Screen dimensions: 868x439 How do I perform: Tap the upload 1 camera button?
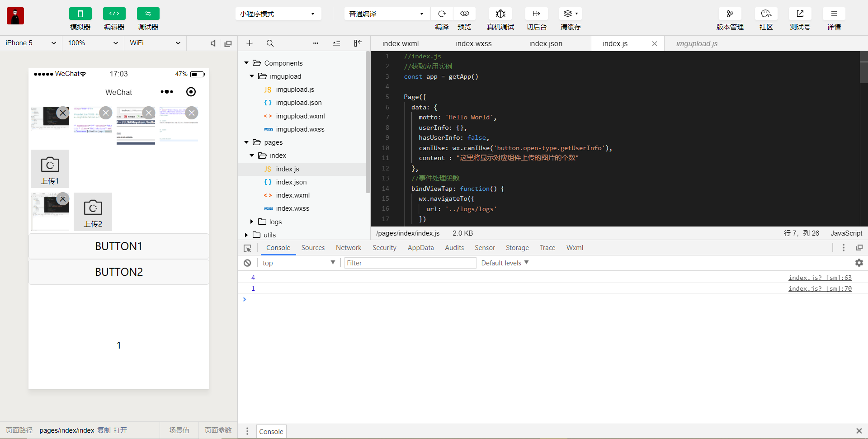pos(50,169)
